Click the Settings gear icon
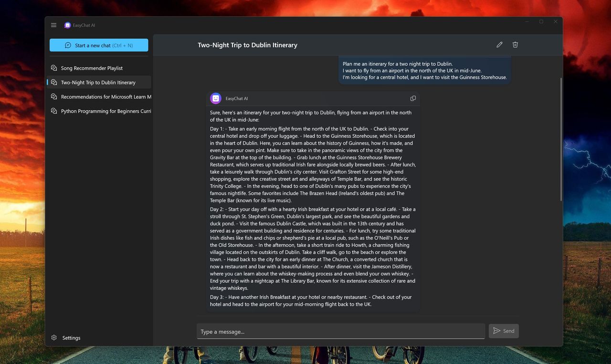Viewport: 611px width, 364px height. click(x=54, y=338)
